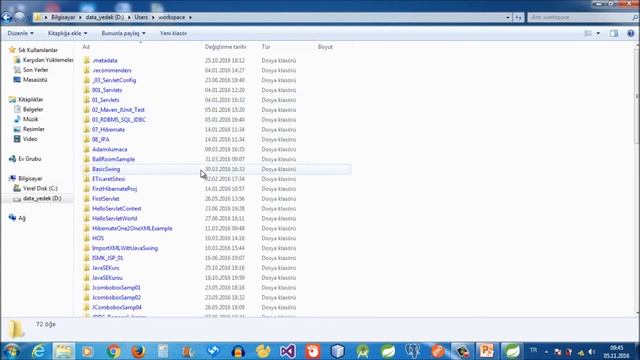640x360 pixels.
Task: Select the 02_Maven_JUnit_Test folder
Action: [x=118, y=110]
